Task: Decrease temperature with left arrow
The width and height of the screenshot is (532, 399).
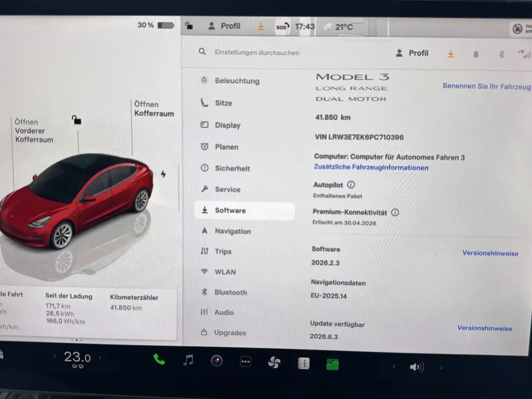Action: (x=55, y=356)
